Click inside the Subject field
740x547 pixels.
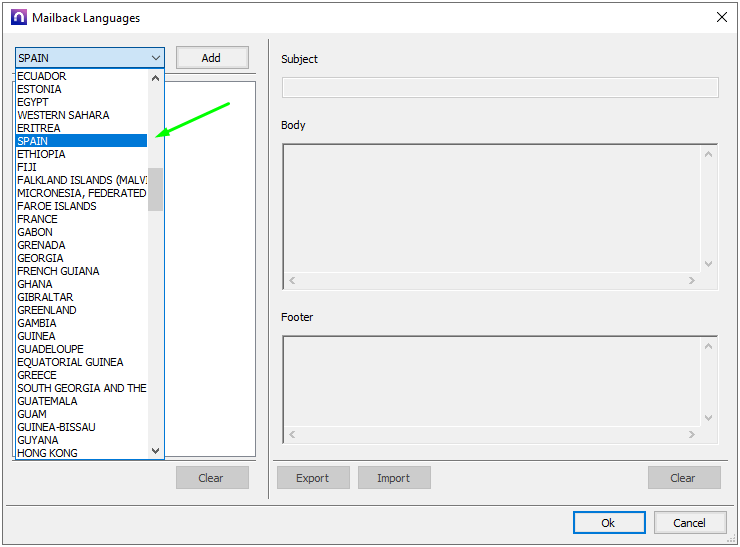pos(499,88)
